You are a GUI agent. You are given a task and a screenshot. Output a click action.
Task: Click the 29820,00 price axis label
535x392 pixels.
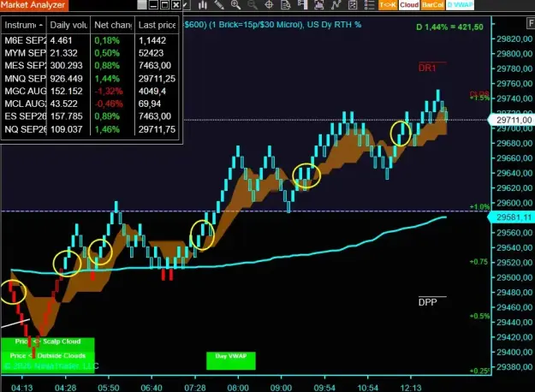514,39
